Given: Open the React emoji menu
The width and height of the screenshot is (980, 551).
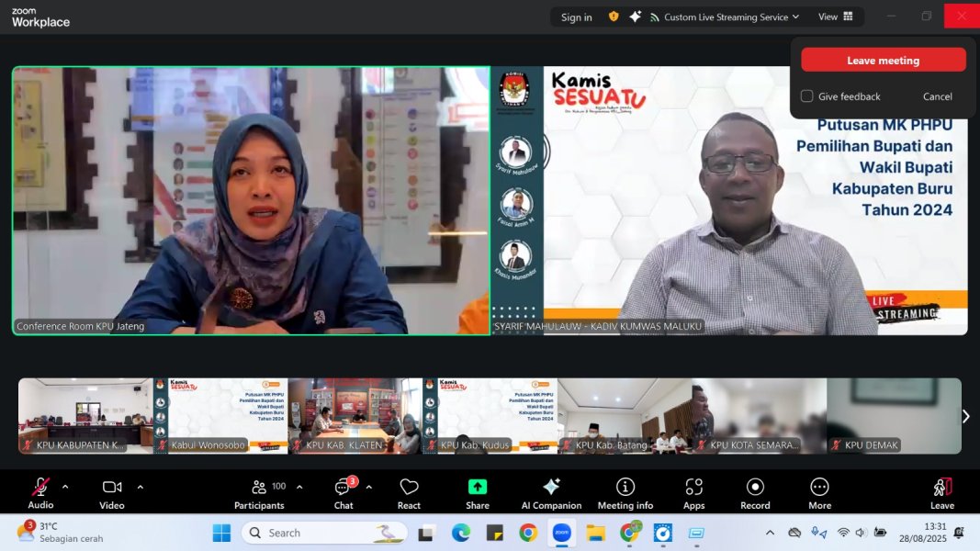Looking at the screenshot, I should click(x=409, y=492).
